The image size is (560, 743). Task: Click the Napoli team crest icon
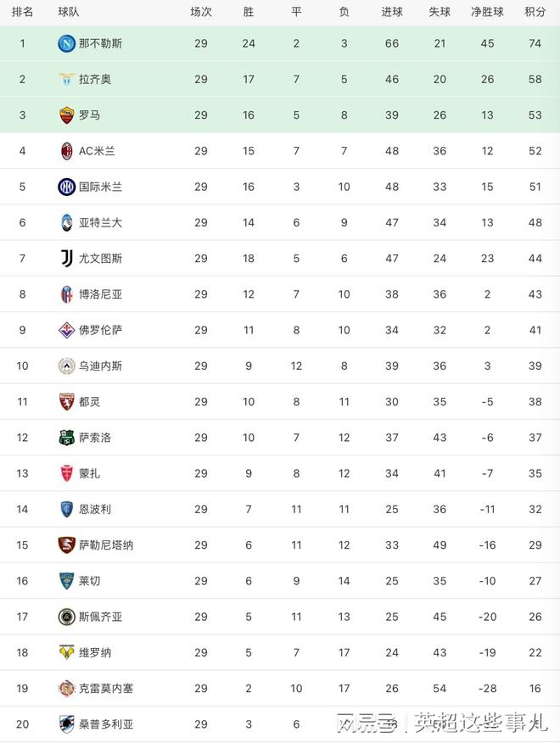coord(66,43)
